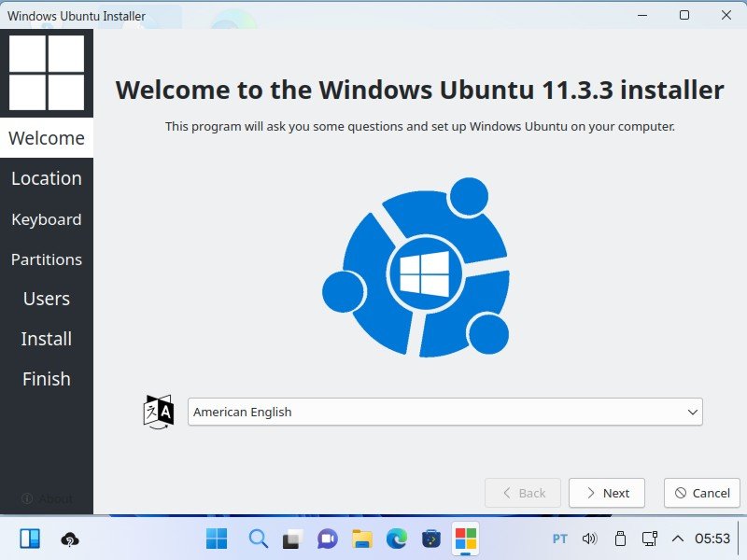Open the Chat app on the taskbar
This screenshot has width=747, height=560.
[x=327, y=539]
